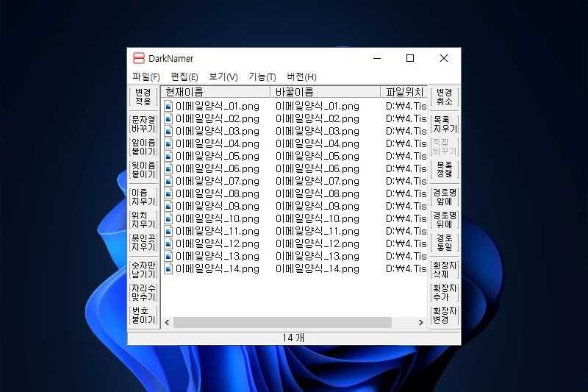Click file icon of 이메일양식_05.png

(168, 156)
